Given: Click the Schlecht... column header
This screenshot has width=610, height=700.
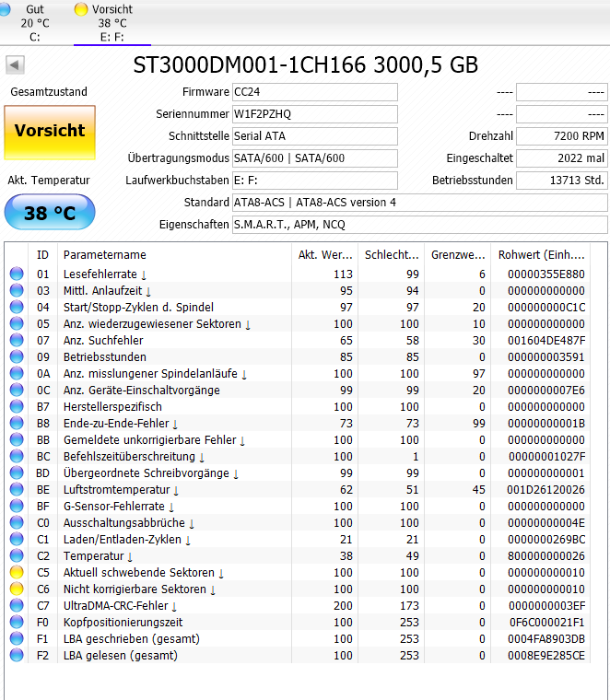Looking at the screenshot, I should tap(392, 255).
